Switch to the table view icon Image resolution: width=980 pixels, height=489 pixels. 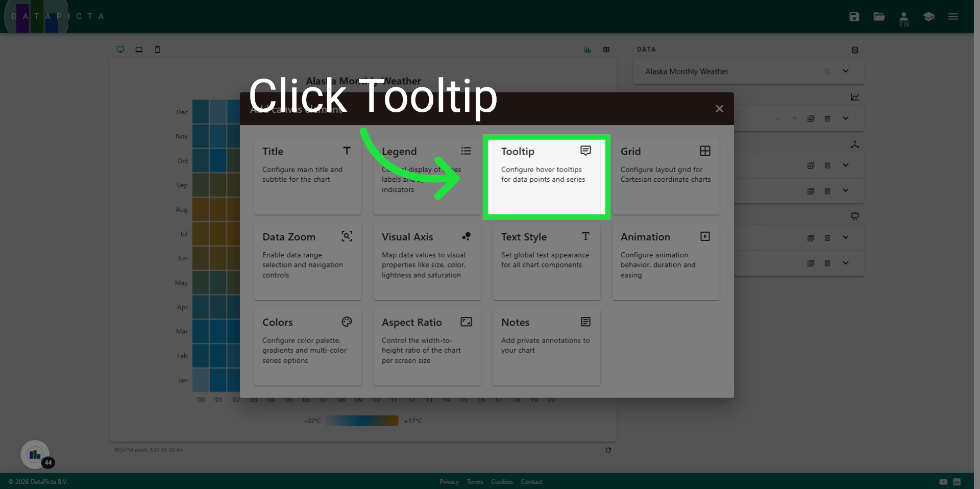(606, 50)
